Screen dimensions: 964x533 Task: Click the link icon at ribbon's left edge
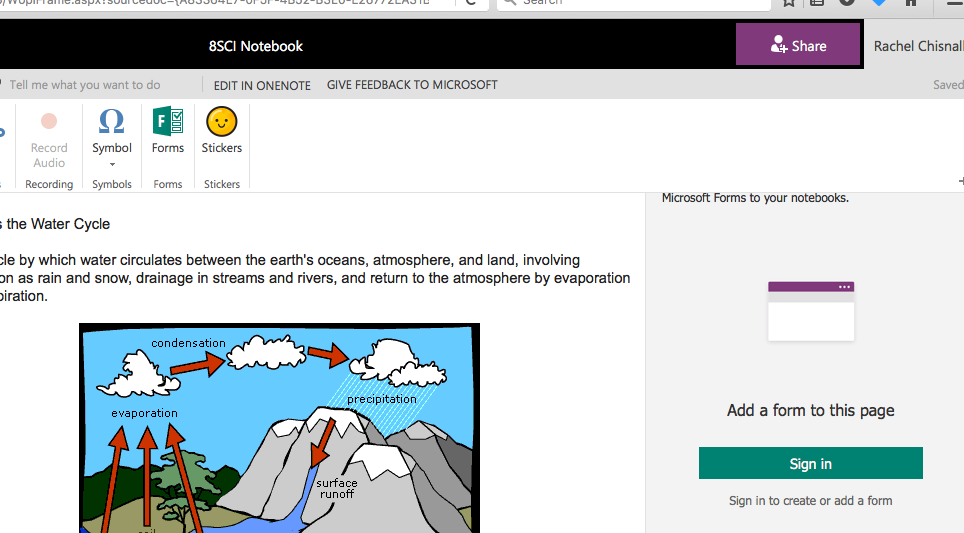point(2,130)
